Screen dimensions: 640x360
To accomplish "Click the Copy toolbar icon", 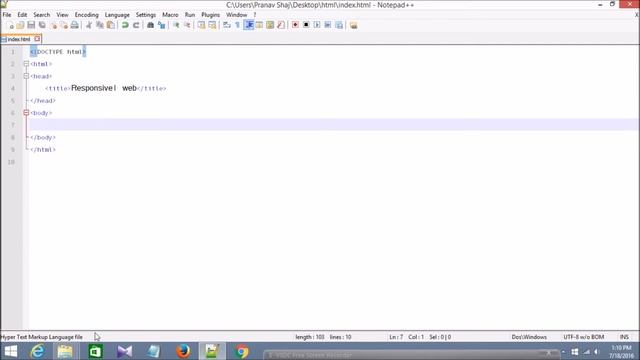I will pos(100,25).
